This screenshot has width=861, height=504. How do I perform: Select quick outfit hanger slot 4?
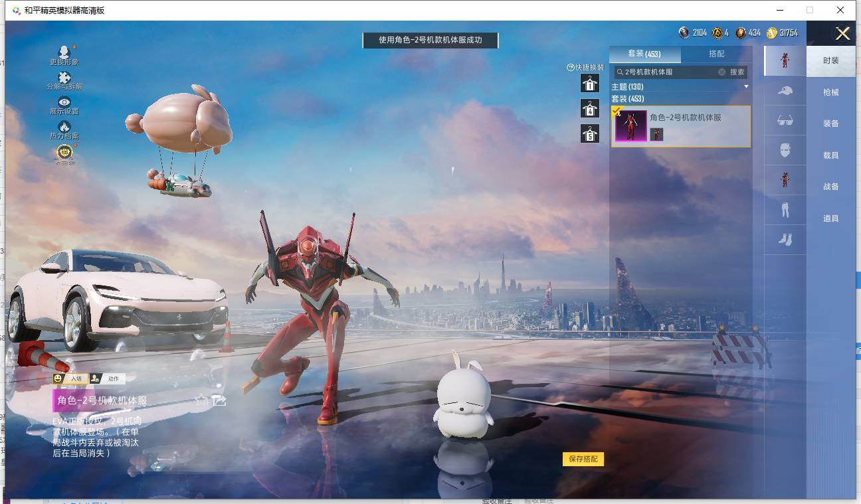(x=590, y=108)
